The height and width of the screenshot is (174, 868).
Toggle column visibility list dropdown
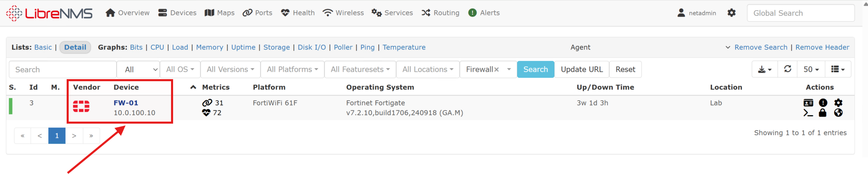click(838, 69)
